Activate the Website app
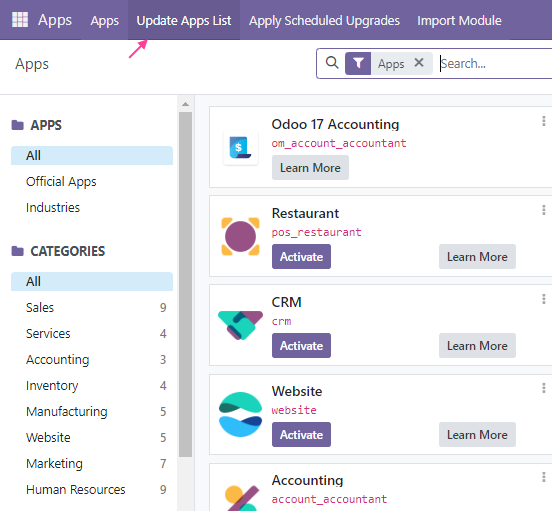Screen dimensions: 552x511 tap(301, 435)
